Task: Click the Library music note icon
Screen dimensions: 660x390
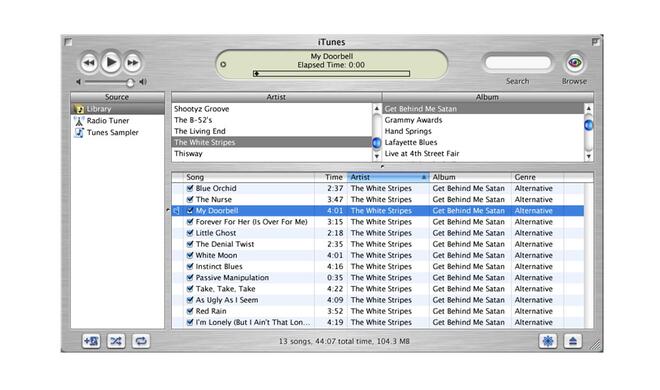Action: click(x=79, y=109)
